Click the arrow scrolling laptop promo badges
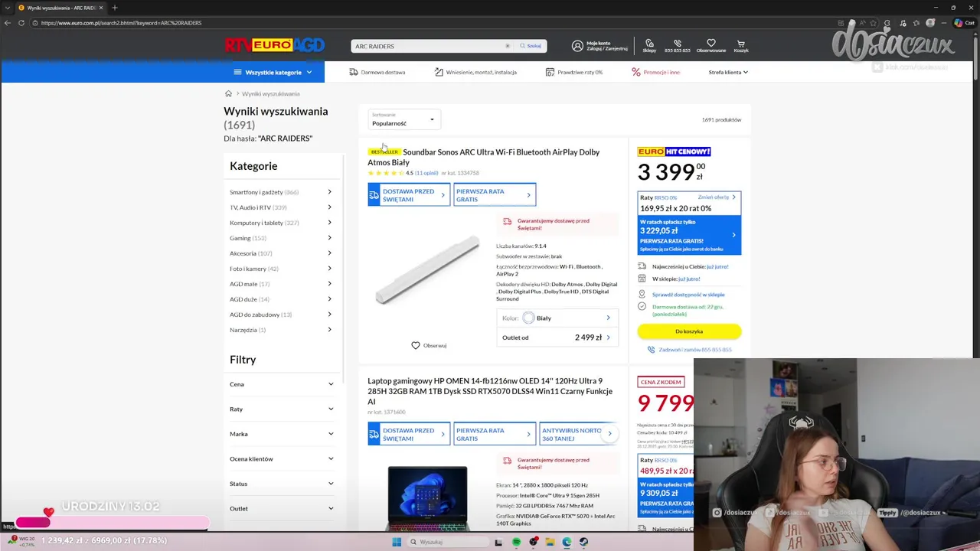The image size is (980, 551). point(609,434)
